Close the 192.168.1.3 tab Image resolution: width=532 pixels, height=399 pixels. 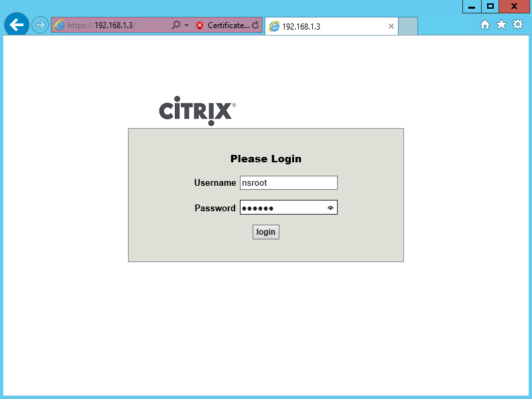click(391, 26)
